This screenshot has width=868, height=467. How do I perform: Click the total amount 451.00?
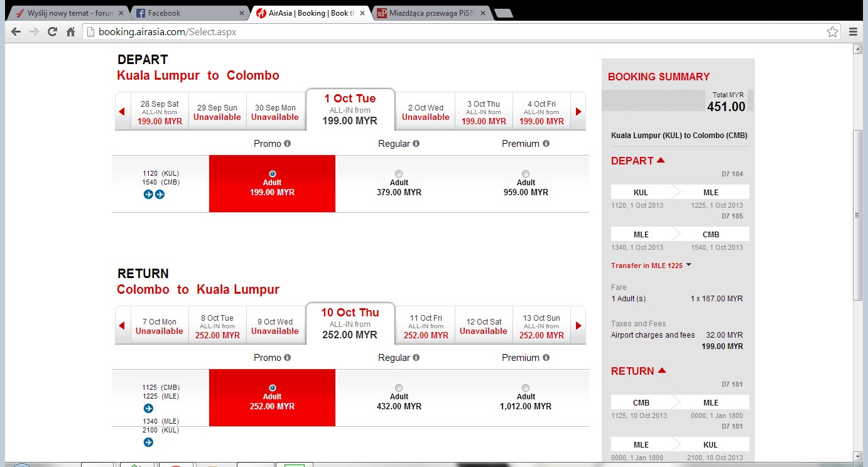[x=726, y=106]
